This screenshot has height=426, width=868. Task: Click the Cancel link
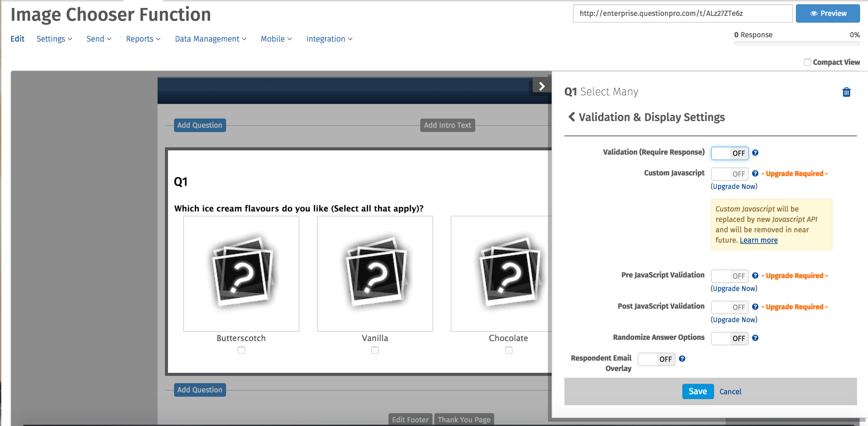pyautogui.click(x=730, y=392)
